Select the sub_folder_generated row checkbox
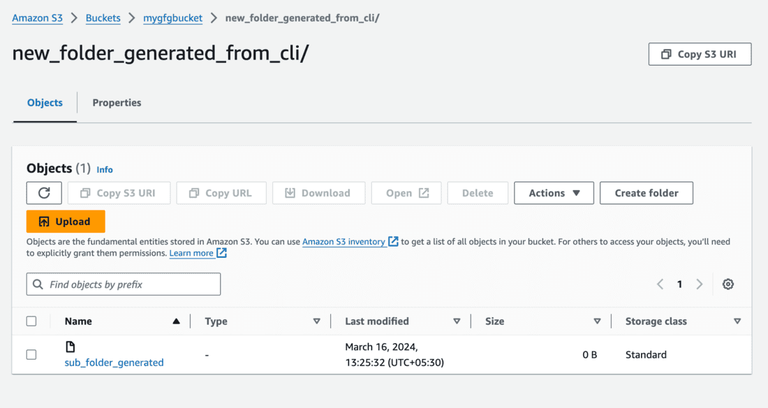Viewport: 768px width, 408px height. (31, 354)
